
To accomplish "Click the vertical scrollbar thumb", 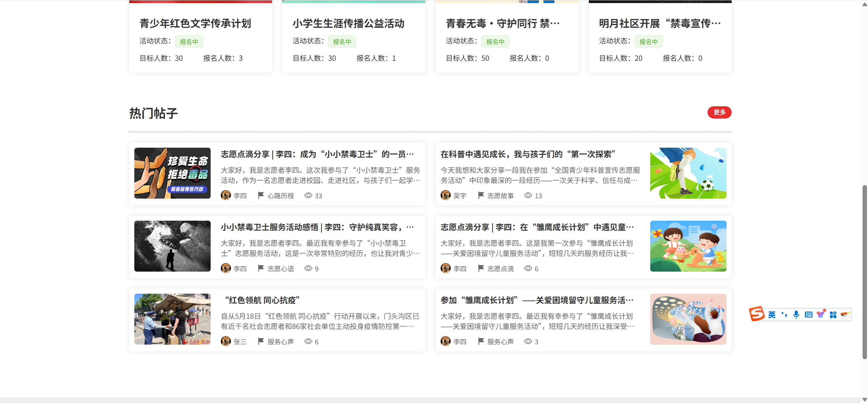I will click(865, 272).
